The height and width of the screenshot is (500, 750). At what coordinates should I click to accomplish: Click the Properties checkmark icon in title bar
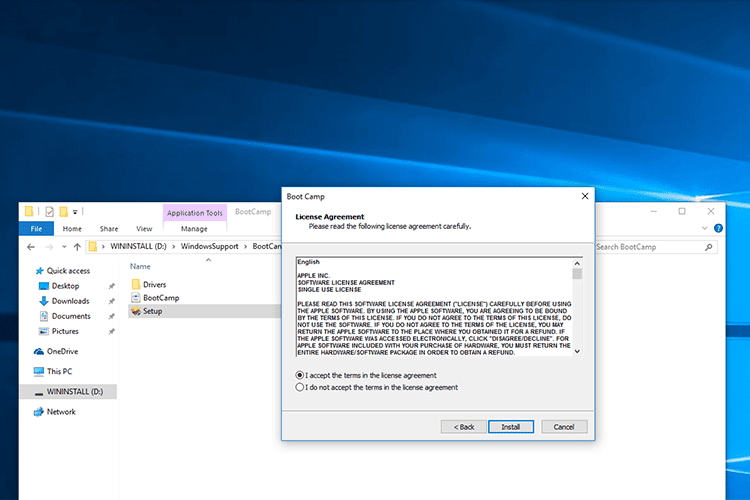coord(49,211)
